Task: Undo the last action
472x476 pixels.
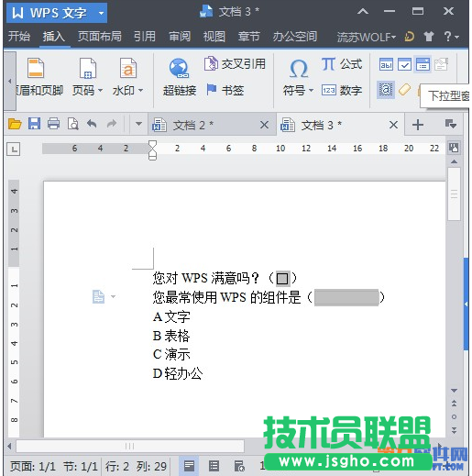Action: [92, 124]
